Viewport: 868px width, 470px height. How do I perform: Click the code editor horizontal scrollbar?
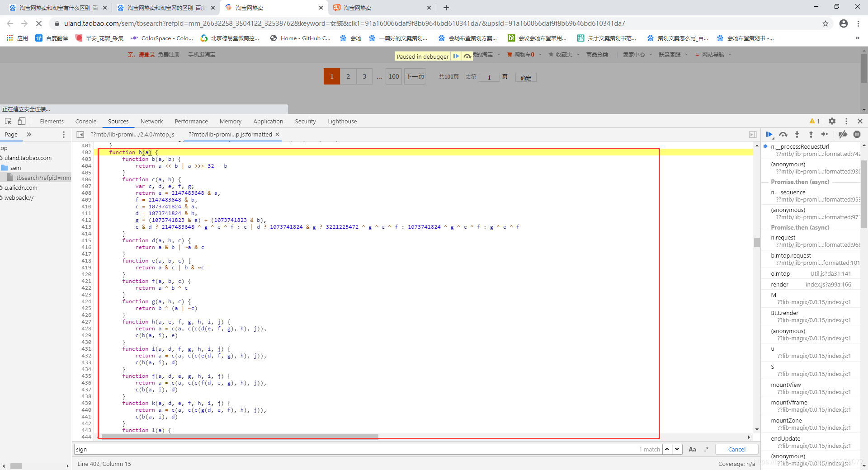240,437
